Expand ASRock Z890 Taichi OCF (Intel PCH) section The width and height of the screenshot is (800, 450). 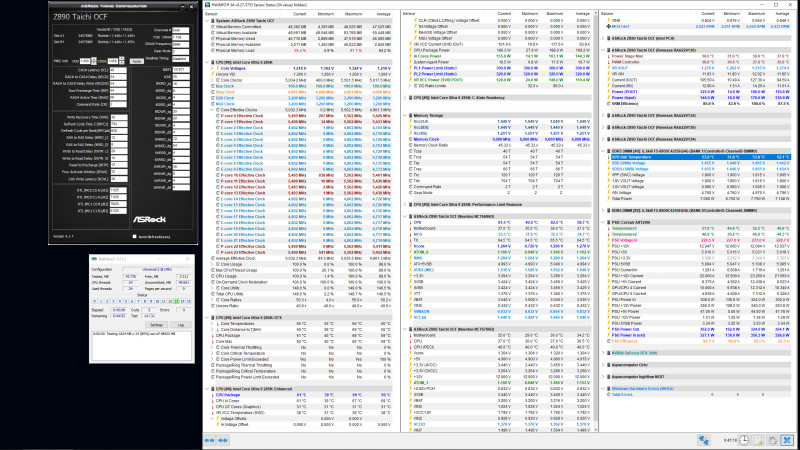click(603, 38)
